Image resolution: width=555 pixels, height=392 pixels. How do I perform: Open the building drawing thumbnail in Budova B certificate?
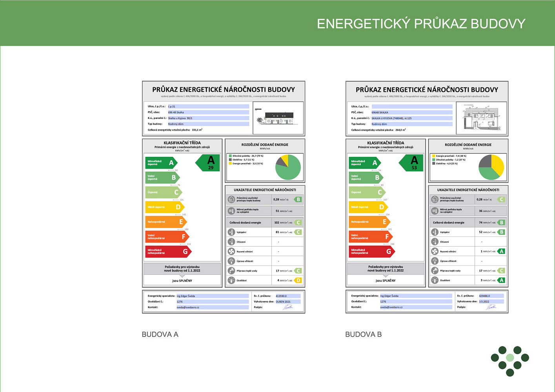(482, 118)
